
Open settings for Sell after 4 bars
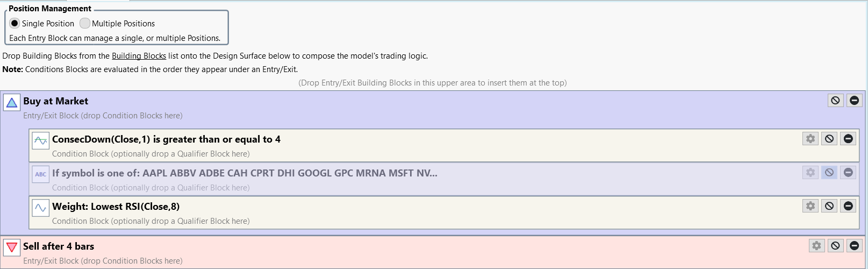pos(816,245)
